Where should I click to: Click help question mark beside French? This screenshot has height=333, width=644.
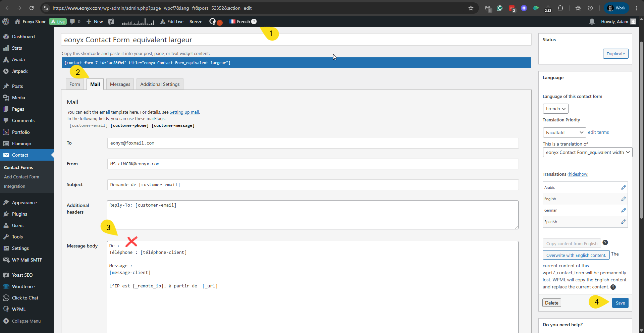coord(254,21)
